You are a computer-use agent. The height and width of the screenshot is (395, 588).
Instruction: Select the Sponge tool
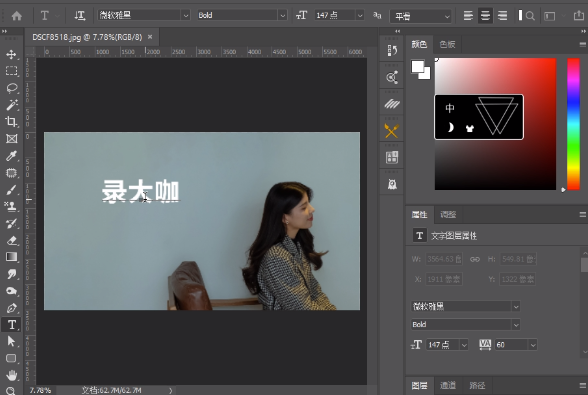11,291
